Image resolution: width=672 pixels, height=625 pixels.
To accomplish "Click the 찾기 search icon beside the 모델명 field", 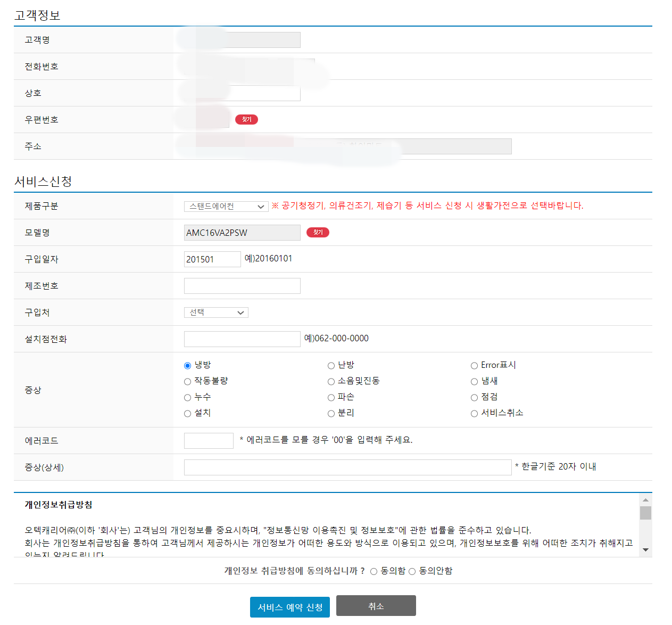I will (x=318, y=232).
